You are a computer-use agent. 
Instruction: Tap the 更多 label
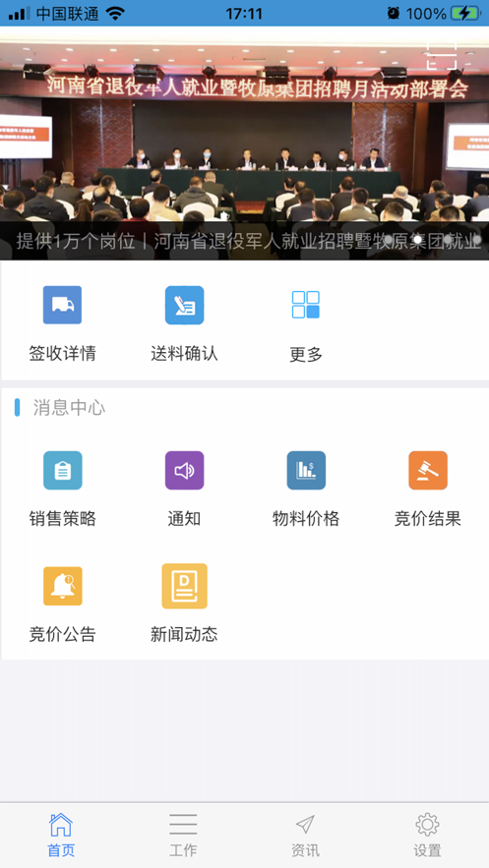coord(306,354)
